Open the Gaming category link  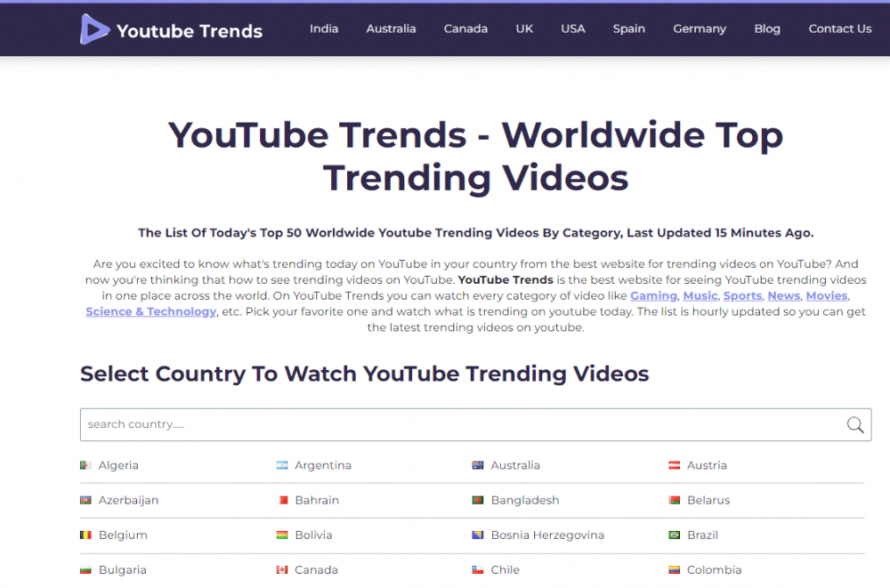click(654, 295)
